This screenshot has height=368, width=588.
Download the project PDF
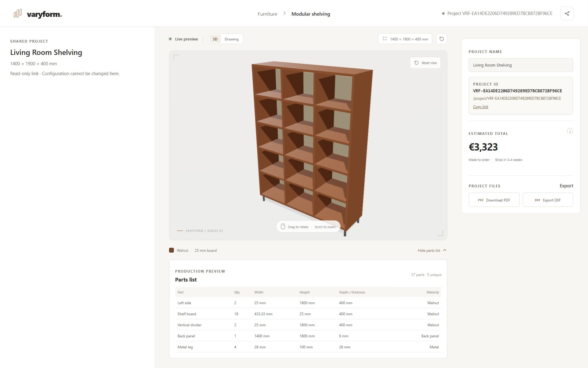pyautogui.click(x=494, y=200)
